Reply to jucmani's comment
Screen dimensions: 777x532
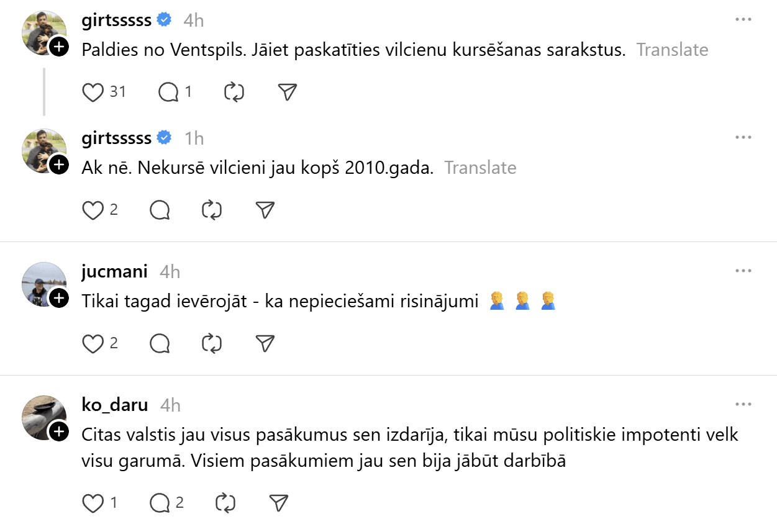click(160, 343)
